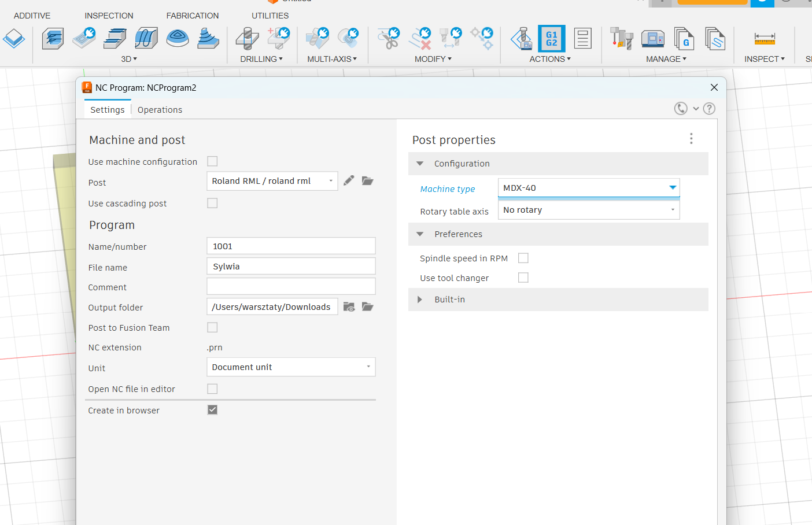Open the Tool Library icon
Viewport: 812px width, 525px height.
[622, 39]
